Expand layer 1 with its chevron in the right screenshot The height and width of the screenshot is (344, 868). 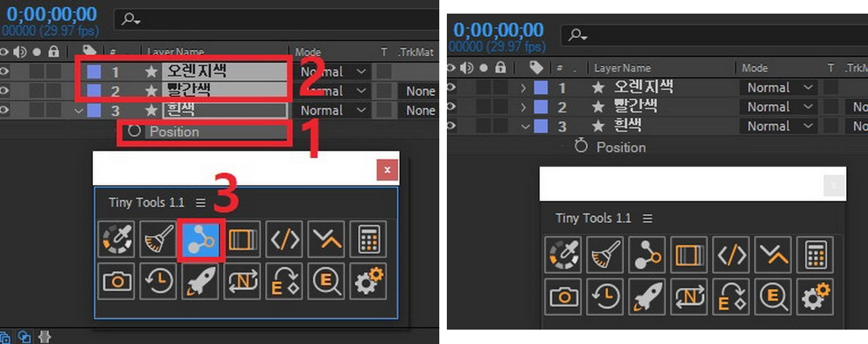click(x=524, y=88)
